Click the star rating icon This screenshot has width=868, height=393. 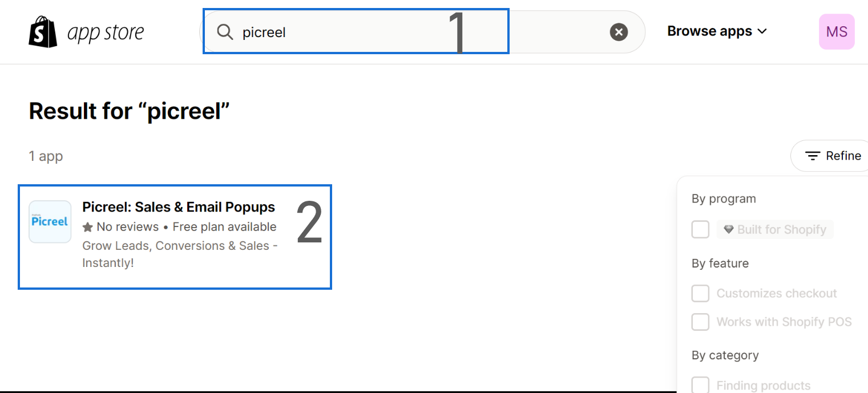pyautogui.click(x=87, y=227)
